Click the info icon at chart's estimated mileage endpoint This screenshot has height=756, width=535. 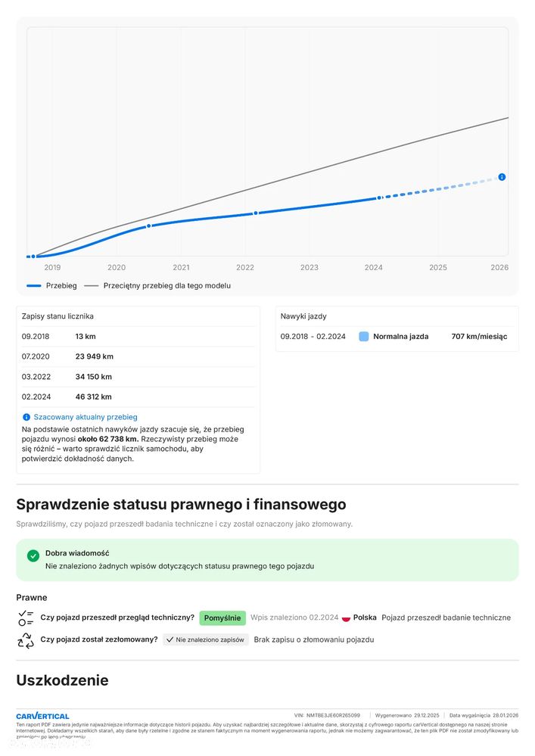[x=502, y=177]
